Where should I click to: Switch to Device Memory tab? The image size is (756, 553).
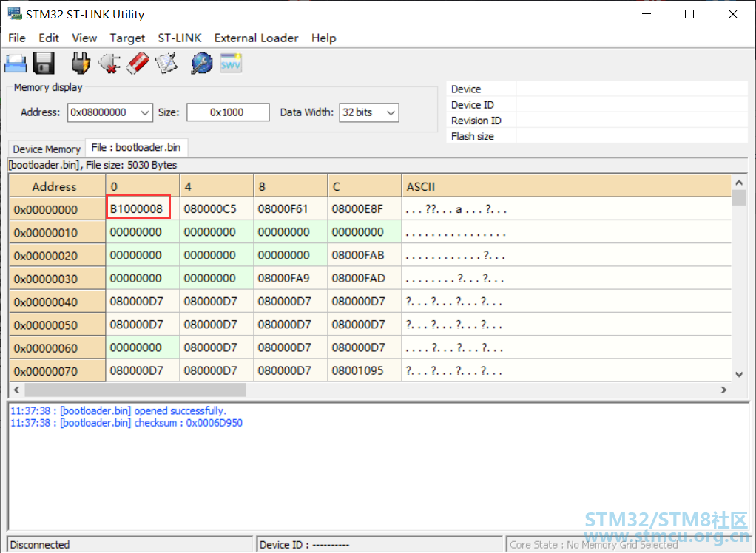[x=47, y=149]
